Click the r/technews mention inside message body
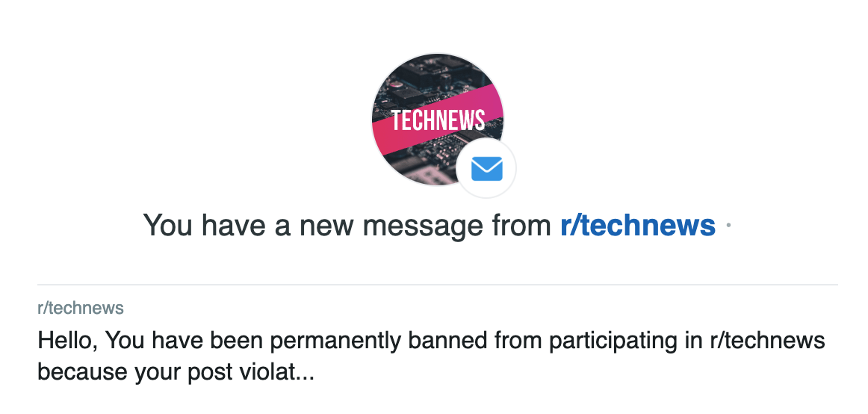Screen dimensions: 868x414 pos(768,342)
